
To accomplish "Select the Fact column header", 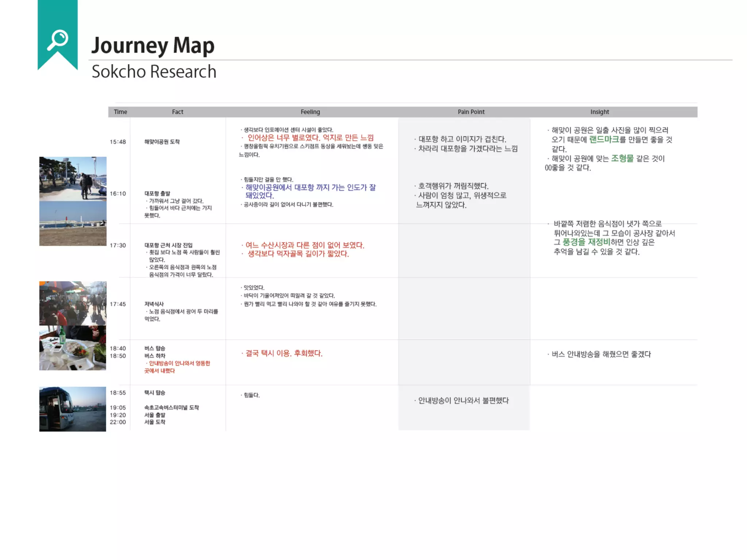I will (178, 112).
